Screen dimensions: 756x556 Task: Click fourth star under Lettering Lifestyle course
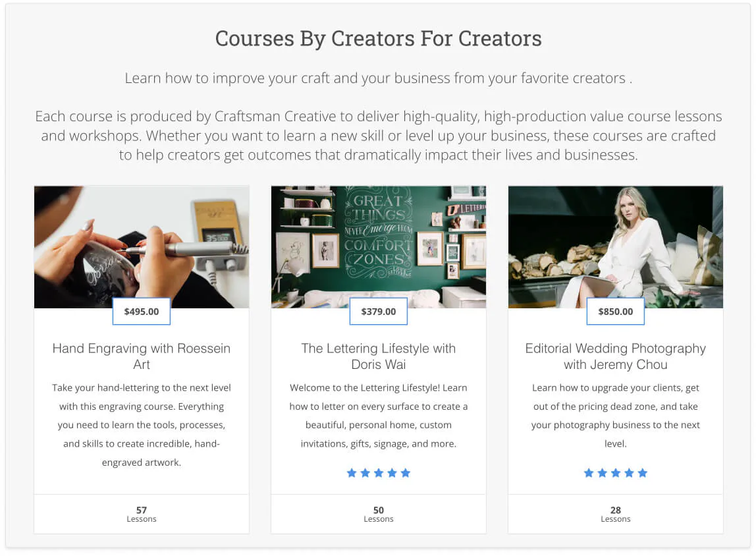(x=392, y=473)
